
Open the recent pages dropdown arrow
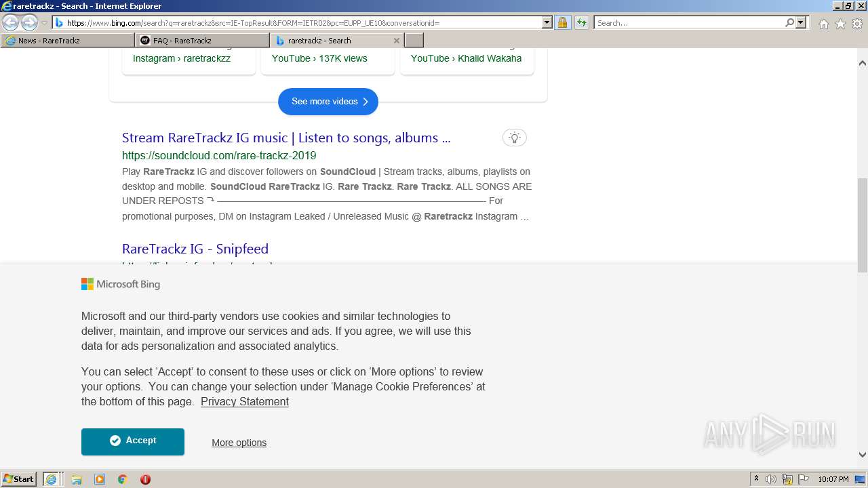[x=44, y=23]
